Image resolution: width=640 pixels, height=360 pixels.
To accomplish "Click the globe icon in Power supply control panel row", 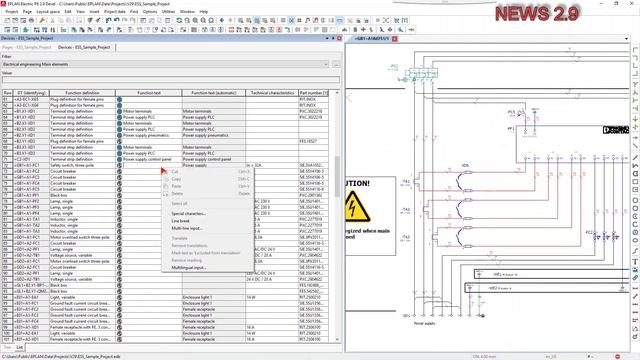I will coord(120,160).
